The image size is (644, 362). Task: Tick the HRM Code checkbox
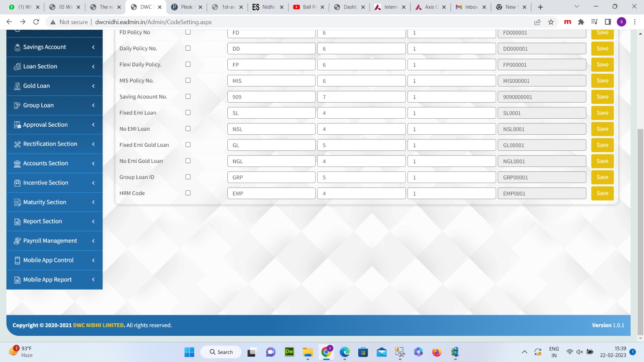[x=188, y=193]
